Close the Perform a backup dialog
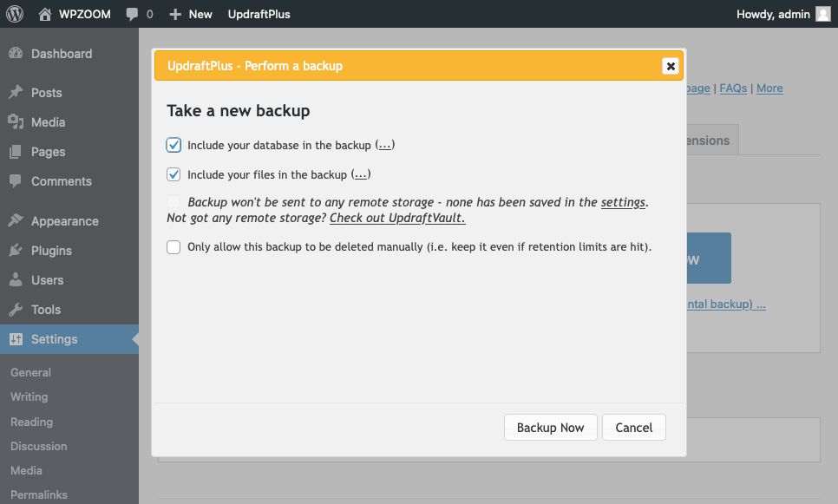The width and height of the screenshot is (838, 504). click(x=671, y=66)
